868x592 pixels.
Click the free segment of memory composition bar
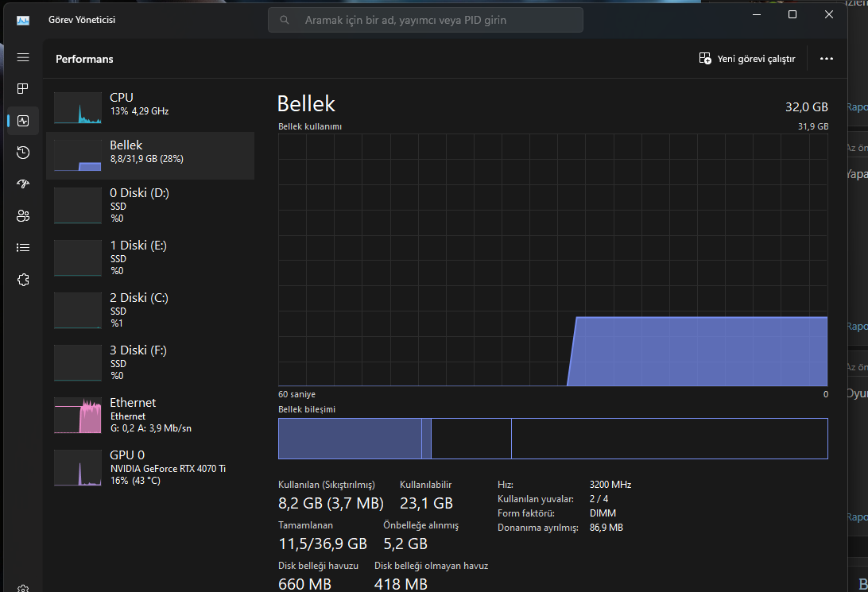[670, 439]
